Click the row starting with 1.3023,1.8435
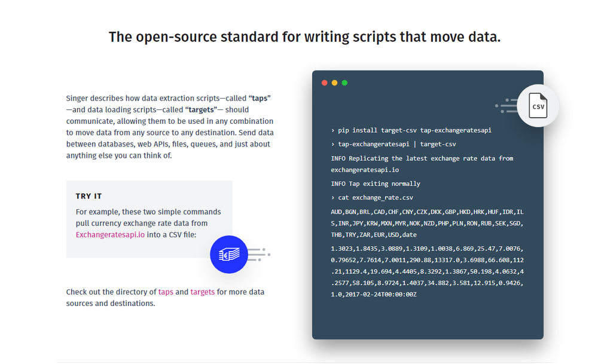This screenshot has height=364, width=598. [427, 249]
